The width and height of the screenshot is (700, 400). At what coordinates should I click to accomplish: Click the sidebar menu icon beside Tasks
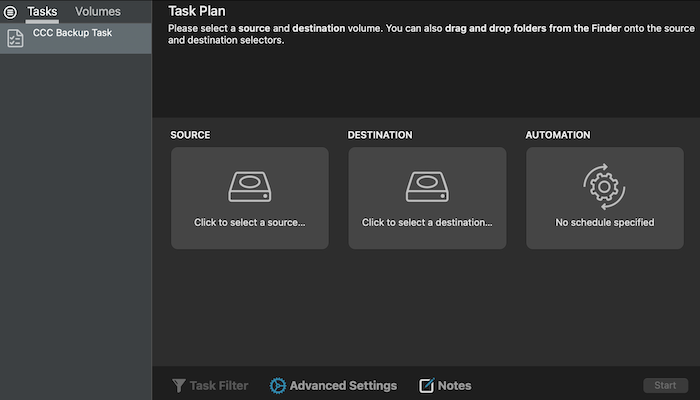10,12
